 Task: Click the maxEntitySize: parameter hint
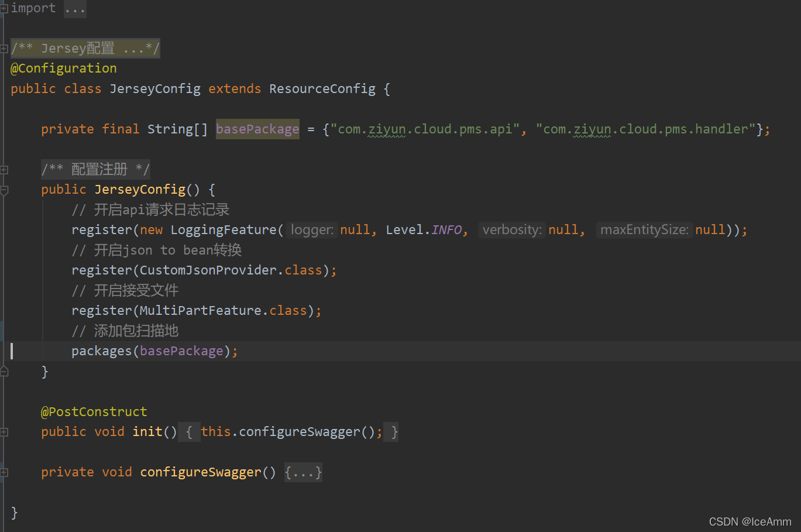pyautogui.click(x=644, y=230)
